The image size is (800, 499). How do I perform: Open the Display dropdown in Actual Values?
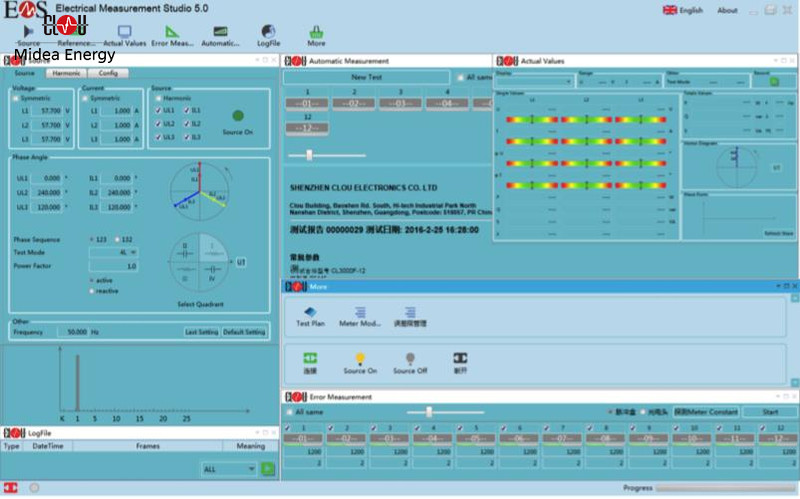coord(535,82)
